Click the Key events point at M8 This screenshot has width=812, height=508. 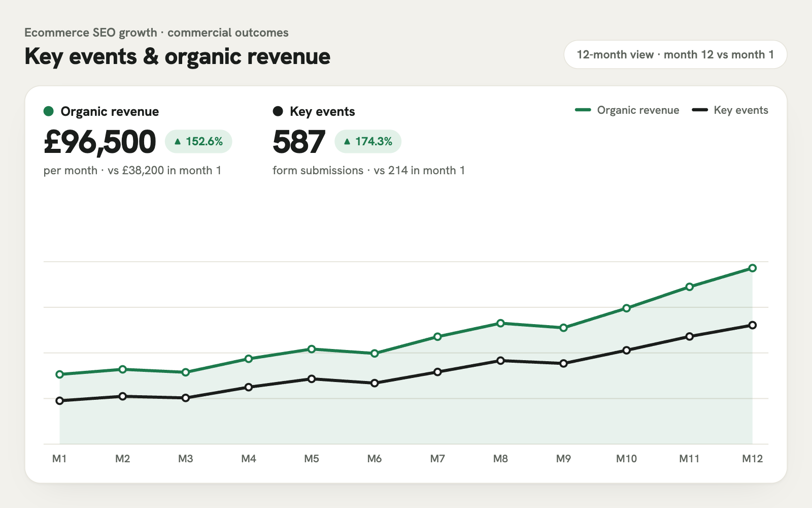coord(500,361)
